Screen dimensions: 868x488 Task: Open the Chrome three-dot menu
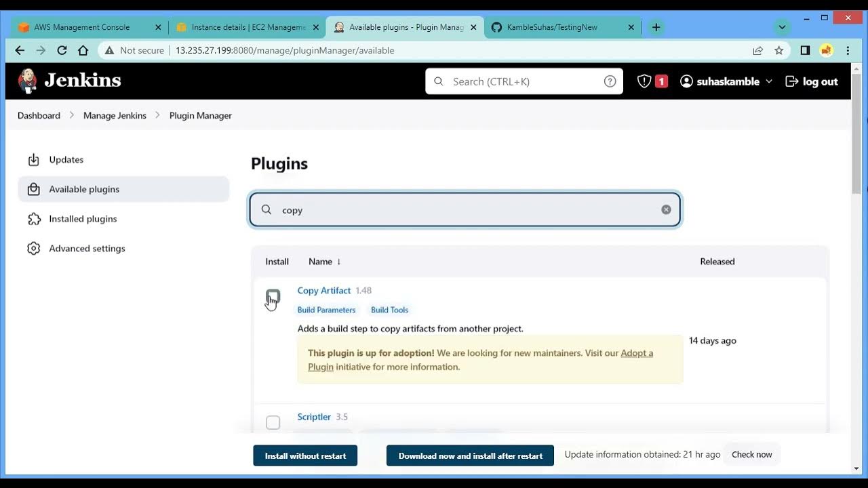click(848, 50)
